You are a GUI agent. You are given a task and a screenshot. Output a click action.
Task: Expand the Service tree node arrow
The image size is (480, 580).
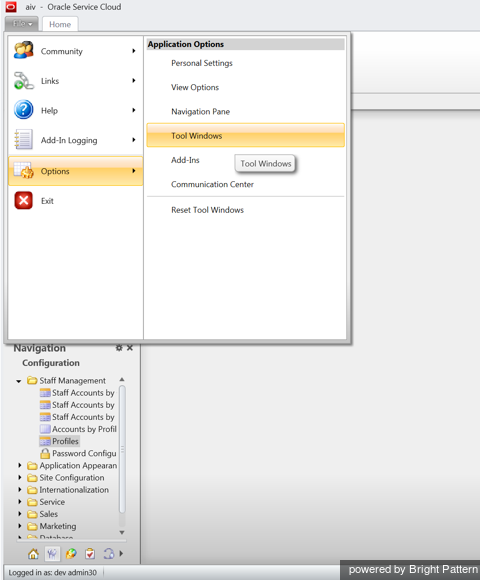pyautogui.click(x=20, y=502)
